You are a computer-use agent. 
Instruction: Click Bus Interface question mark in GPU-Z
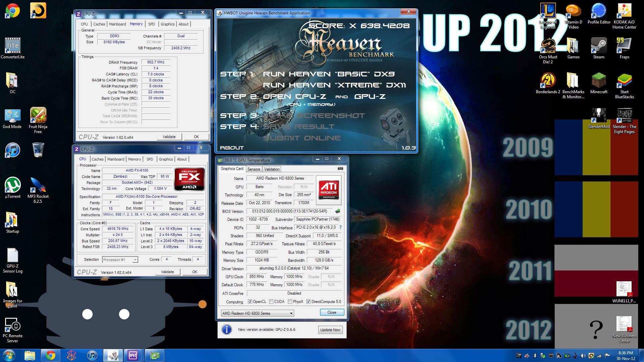pyautogui.click(x=340, y=227)
